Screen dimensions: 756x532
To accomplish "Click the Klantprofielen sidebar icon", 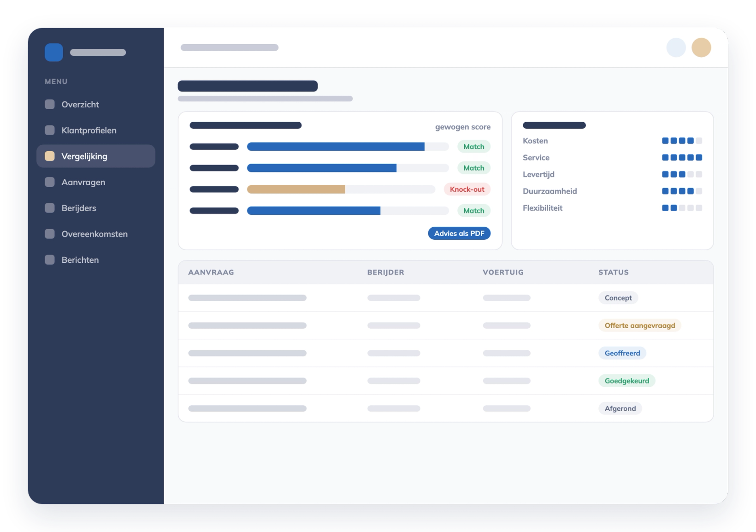I will coord(50,130).
